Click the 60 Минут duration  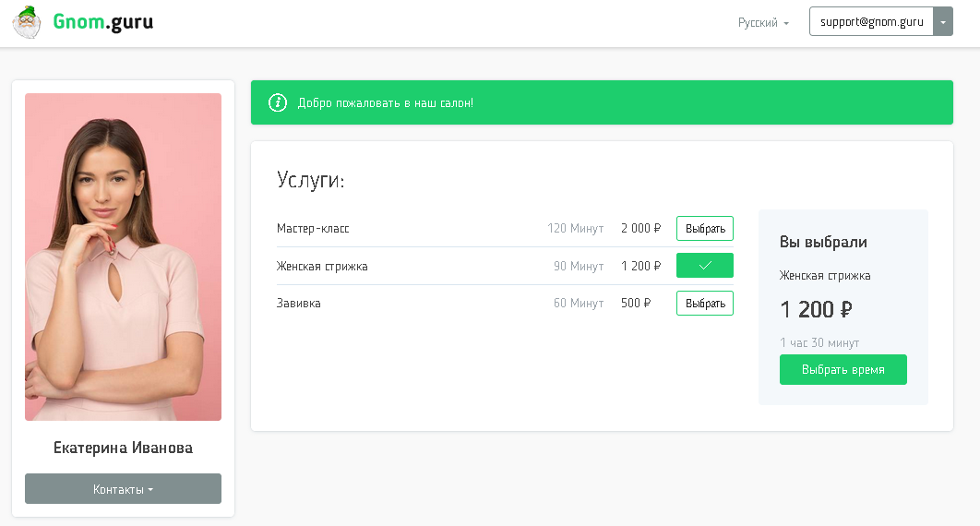point(579,303)
